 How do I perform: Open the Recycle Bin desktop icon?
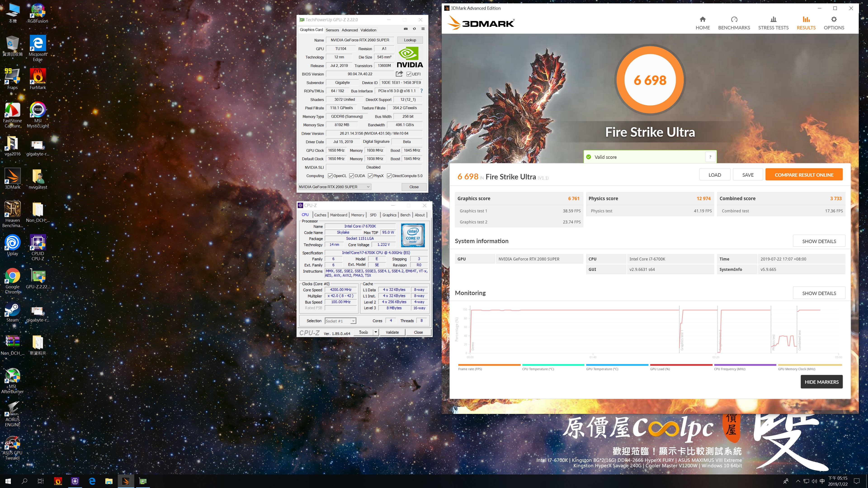point(12,46)
